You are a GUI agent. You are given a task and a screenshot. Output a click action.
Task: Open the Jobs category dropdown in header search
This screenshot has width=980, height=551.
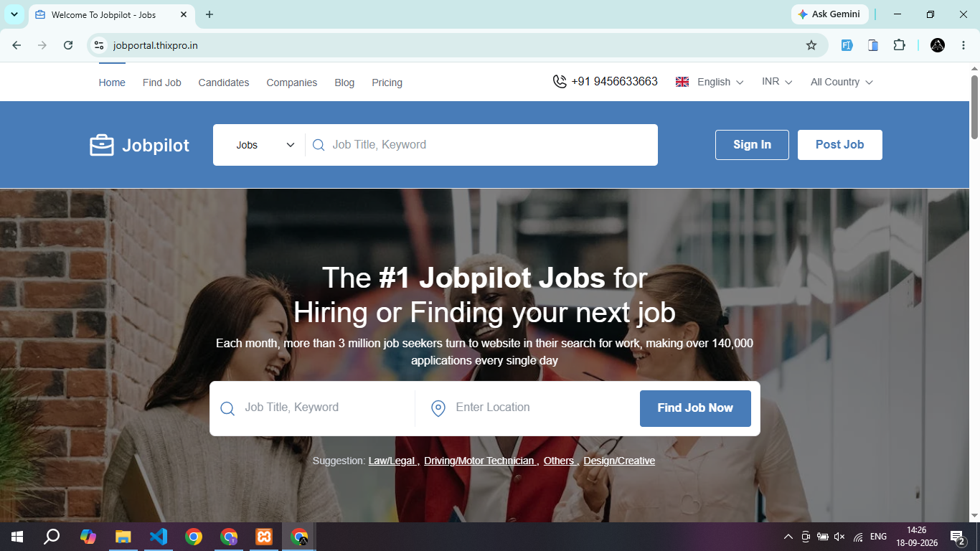click(265, 145)
